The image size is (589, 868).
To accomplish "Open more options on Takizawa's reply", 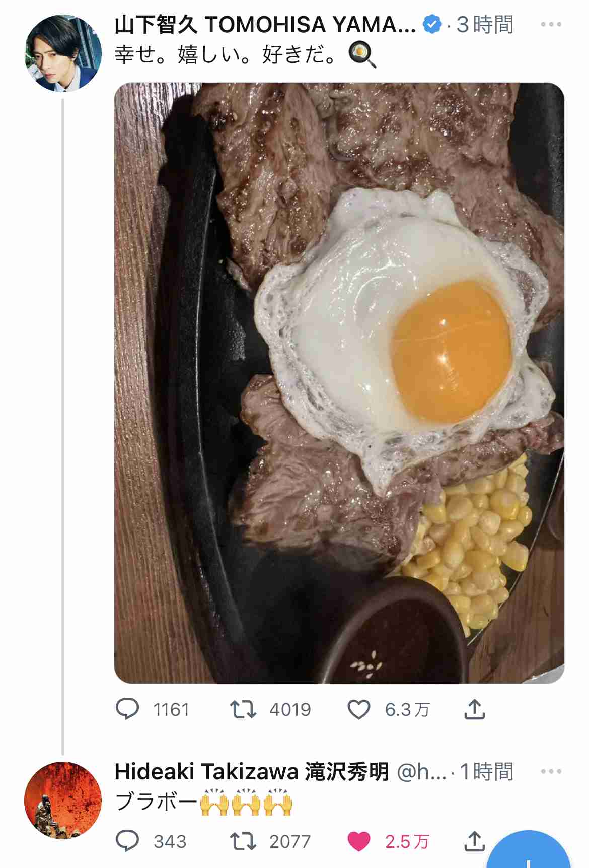I will pos(551,771).
